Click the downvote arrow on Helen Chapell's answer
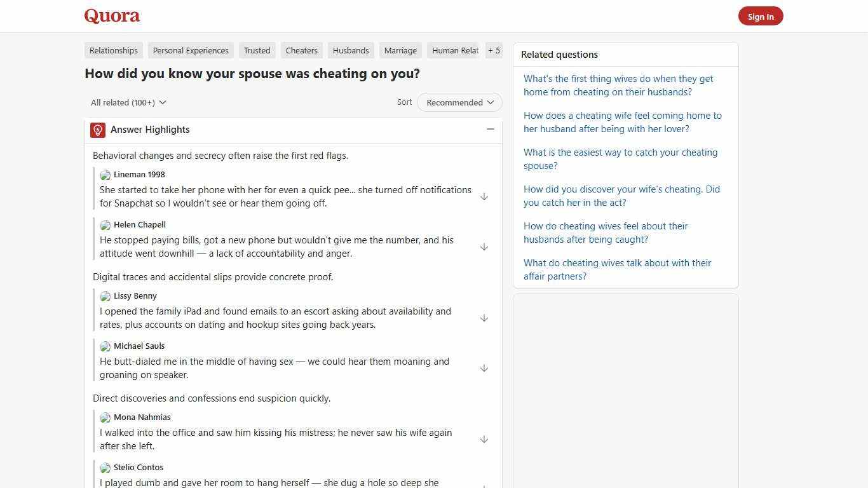Screen dimensions: 868x488 (484, 247)
